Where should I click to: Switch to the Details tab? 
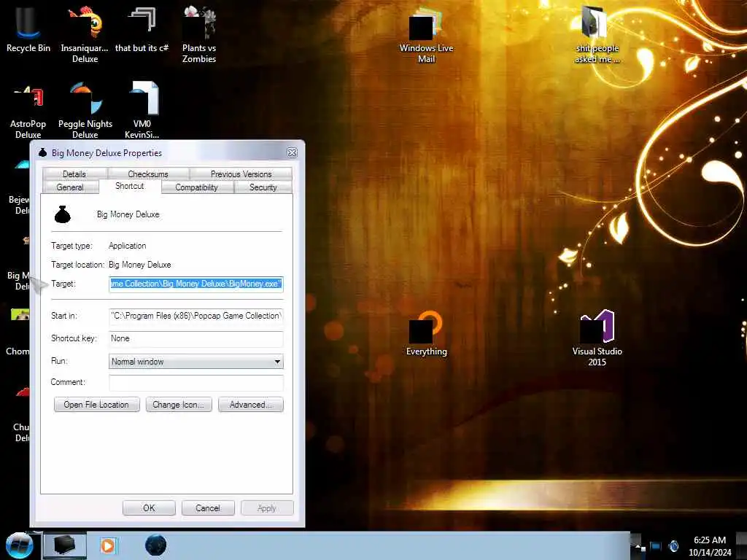pyautogui.click(x=74, y=174)
